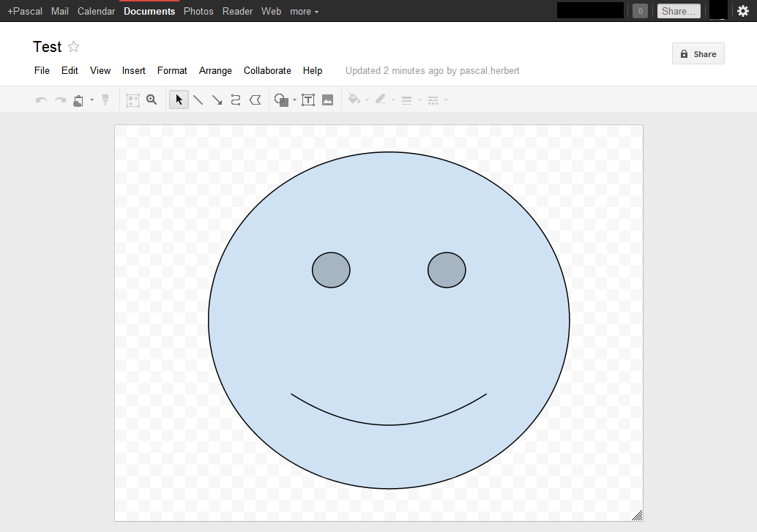
Task: Go to Calendar
Action: 96,11
